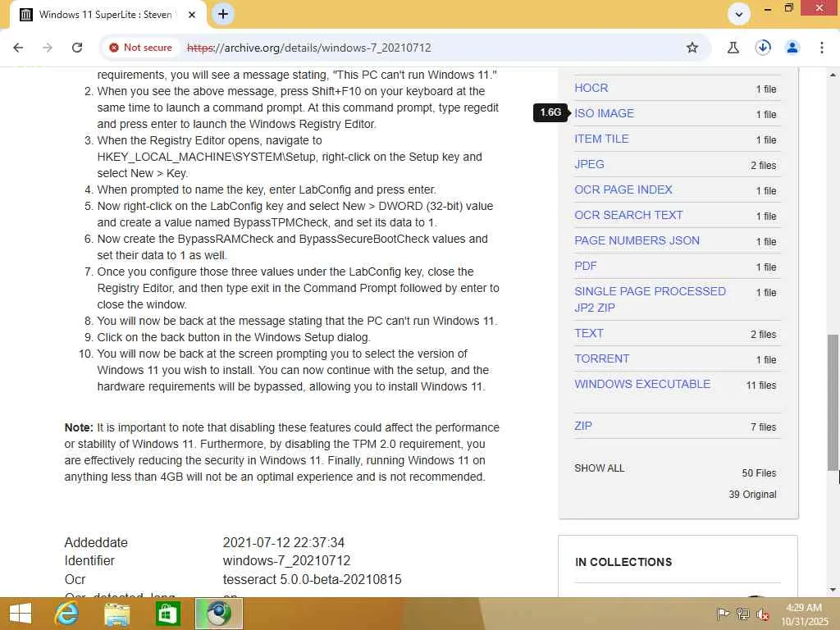Click the scrollbar down arrow
Image resolution: width=840 pixels, height=630 pixels.
click(x=833, y=590)
